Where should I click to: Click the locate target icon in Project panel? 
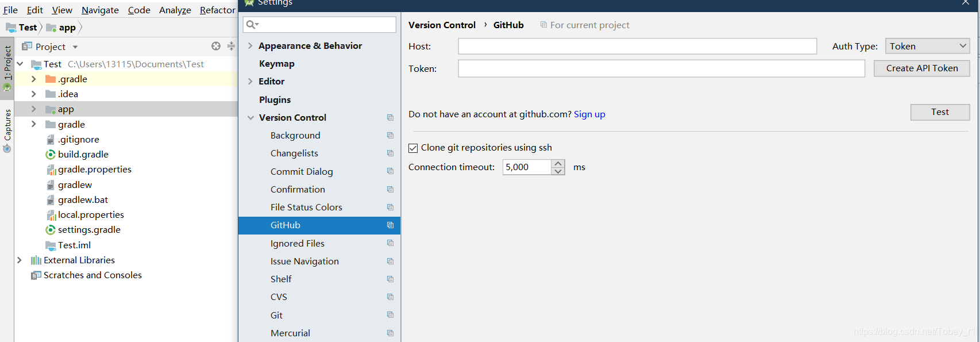(x=216, y=47)
